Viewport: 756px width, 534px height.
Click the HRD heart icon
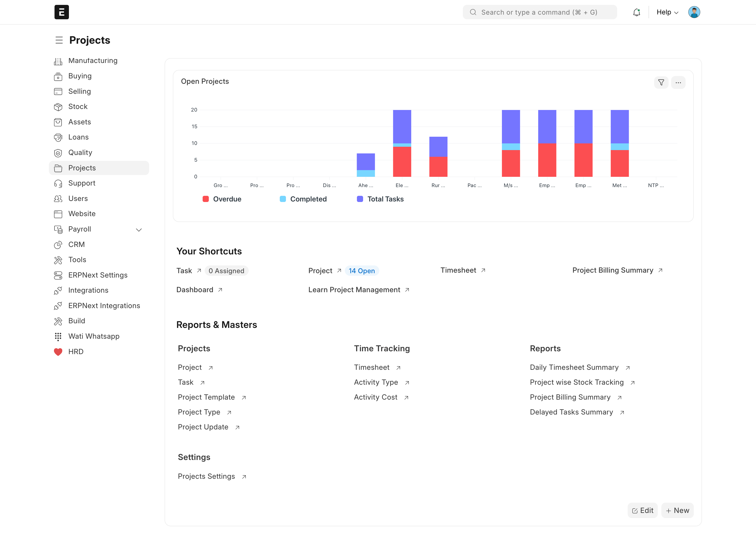point(58,352)
